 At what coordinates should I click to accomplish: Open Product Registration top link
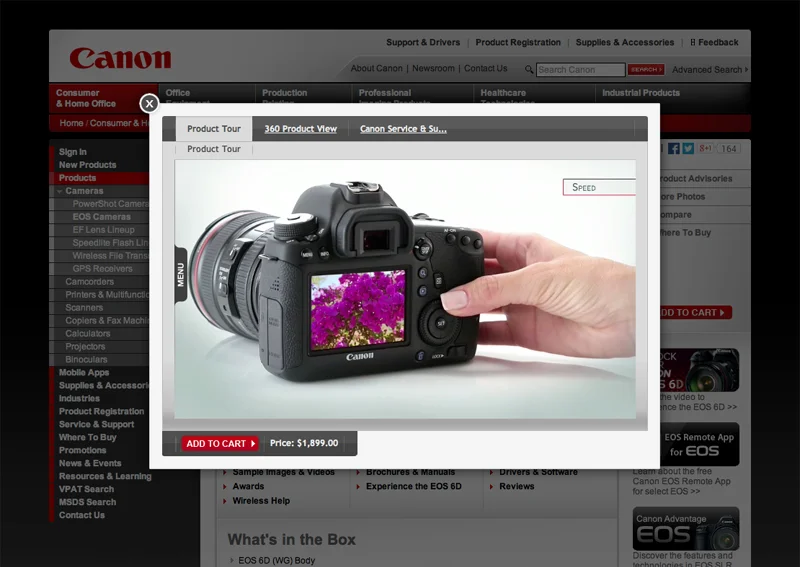click(x=518, y=42)
